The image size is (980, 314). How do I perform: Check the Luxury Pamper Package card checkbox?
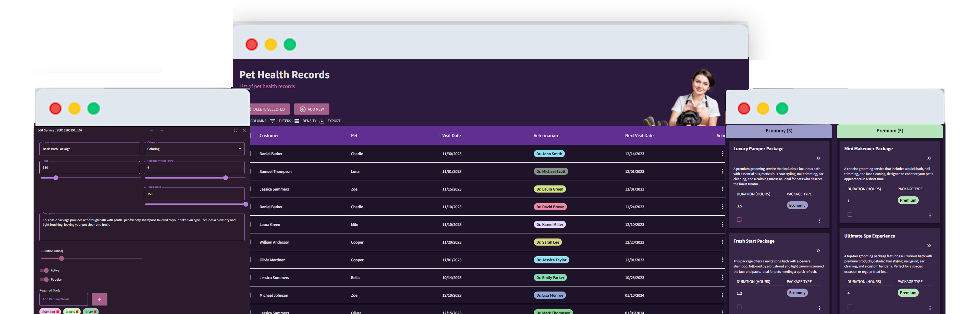739,220
